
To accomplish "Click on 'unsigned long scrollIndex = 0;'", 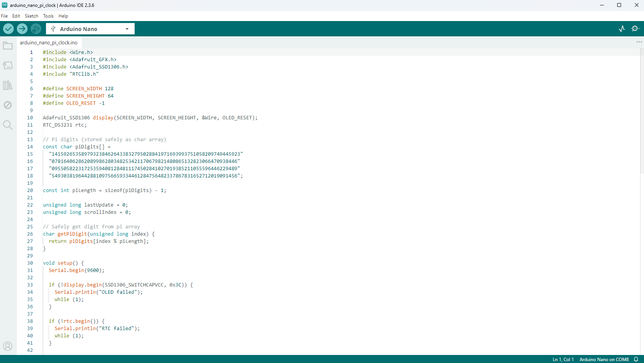I will click(87, 212).
